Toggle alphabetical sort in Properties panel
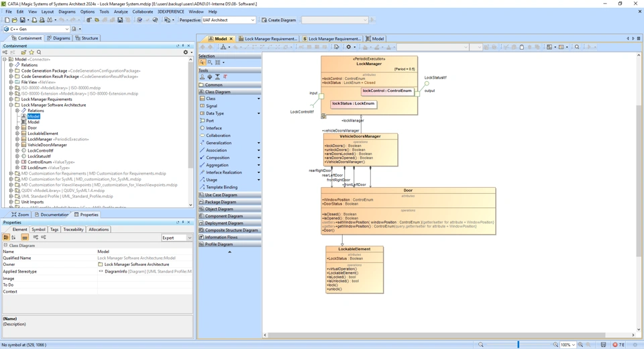 point(13,238)
